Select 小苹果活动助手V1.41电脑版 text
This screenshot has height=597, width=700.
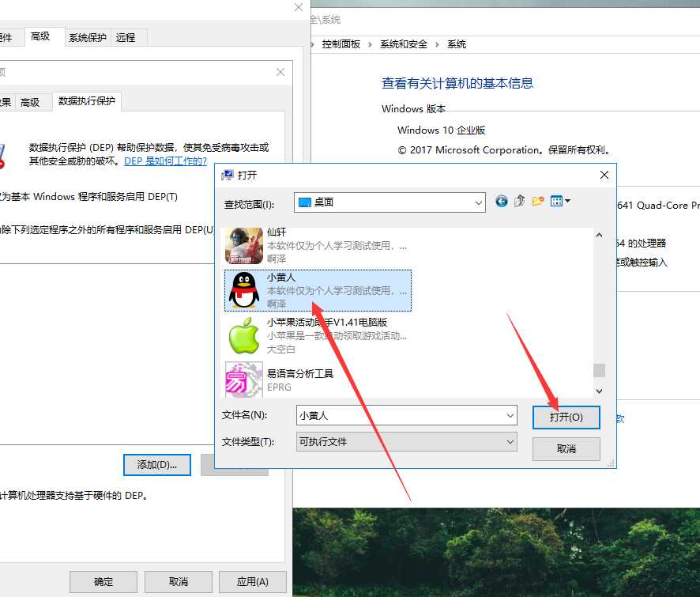(327, 322)
